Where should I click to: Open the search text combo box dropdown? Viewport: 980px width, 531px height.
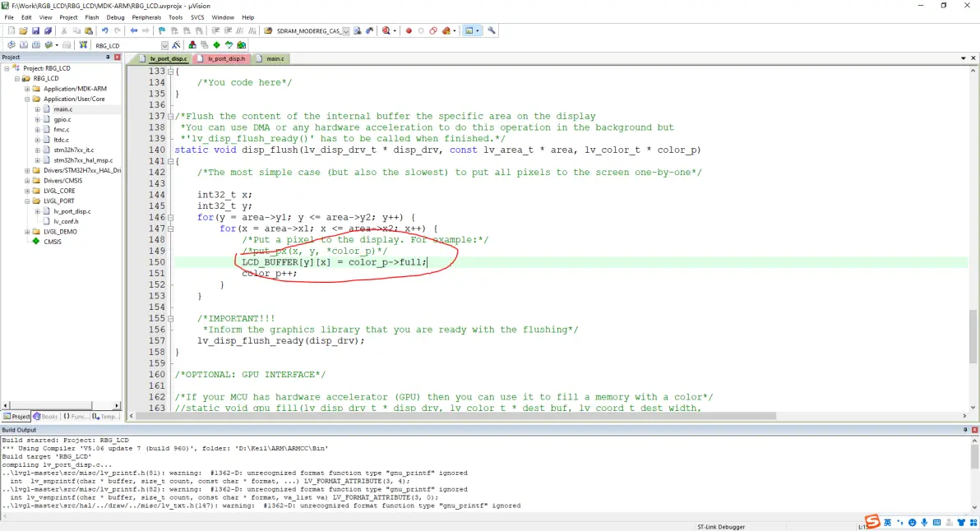click(x=345, y=30)
